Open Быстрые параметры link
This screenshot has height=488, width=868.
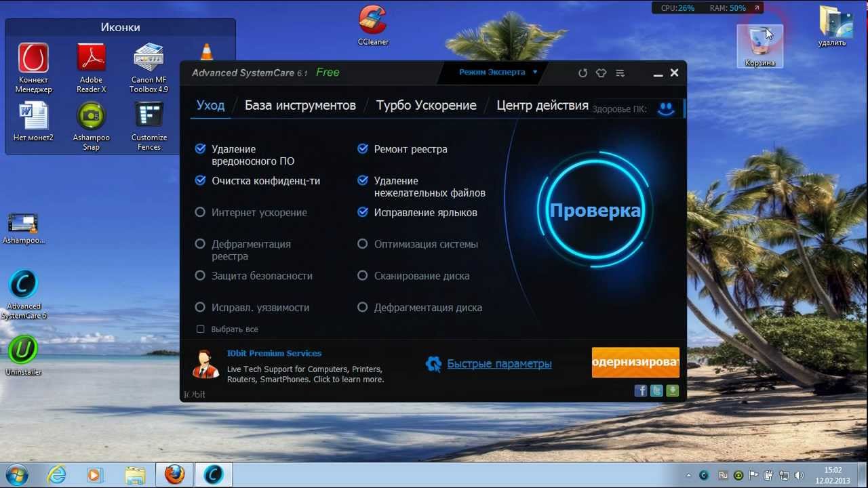pos(499,364)
